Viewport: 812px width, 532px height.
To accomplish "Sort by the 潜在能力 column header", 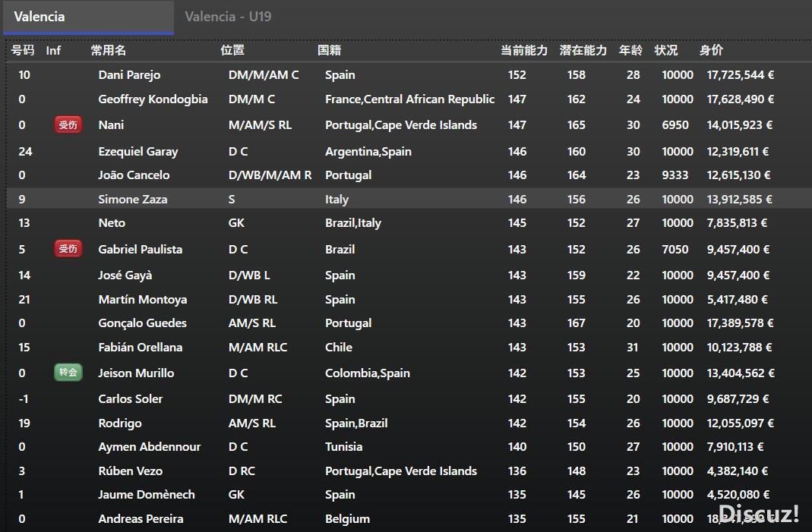I will pos(583,50).
